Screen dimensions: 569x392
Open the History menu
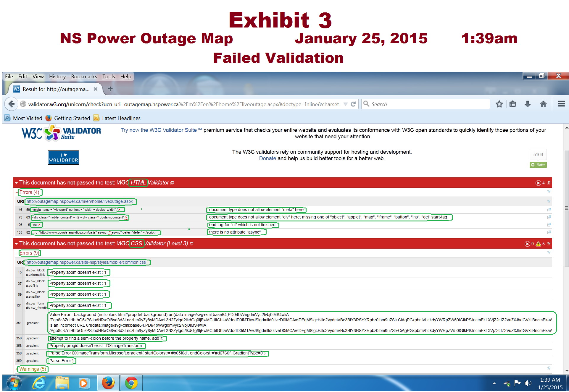click(x=57, y=77)
